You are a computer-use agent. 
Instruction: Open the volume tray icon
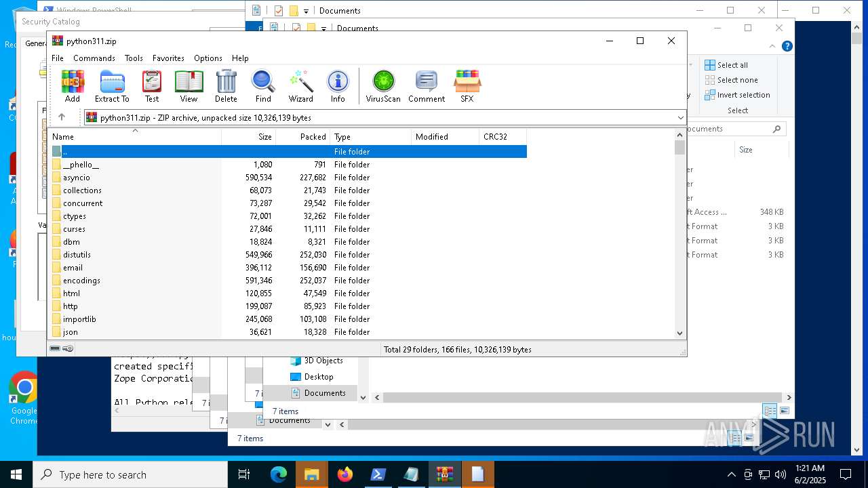click(781, 474)
